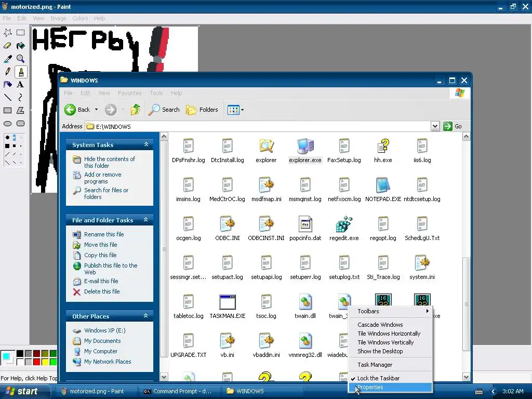This screenshot has width=532, height=399.
Task: Select the system.ini file icon
Action: 422,267
